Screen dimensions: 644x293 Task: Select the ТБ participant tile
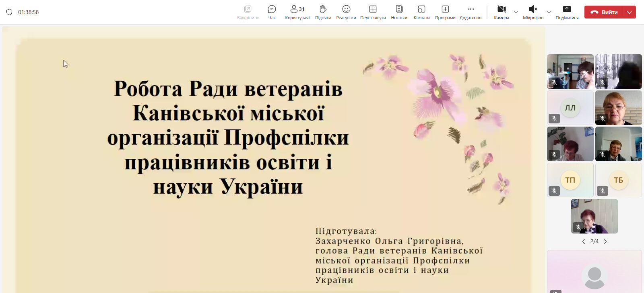(618, 180)
